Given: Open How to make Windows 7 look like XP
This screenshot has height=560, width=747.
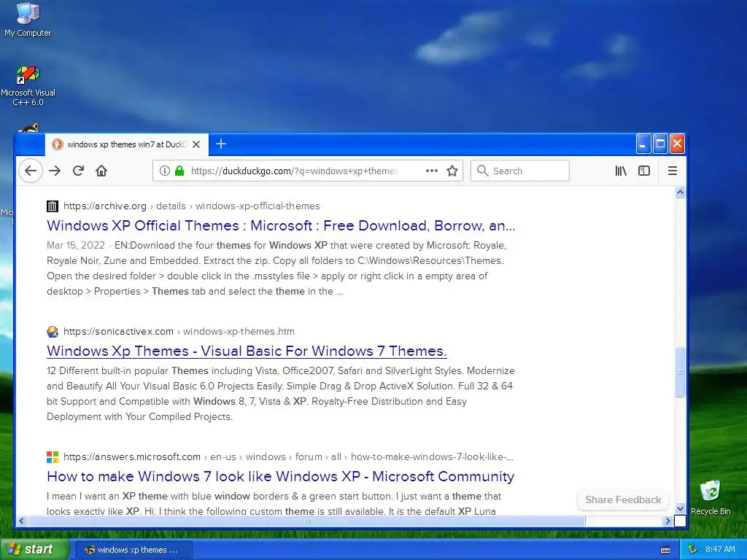Looking at the screenshot, I should (281, 476).
